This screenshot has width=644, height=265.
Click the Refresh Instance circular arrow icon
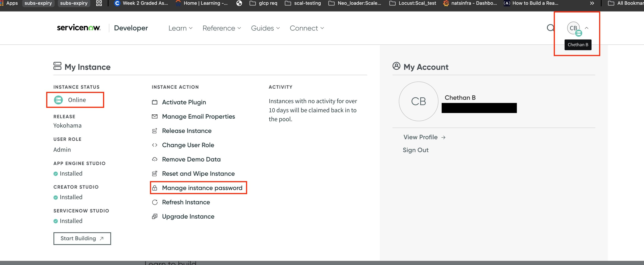[x=155, y=202]
